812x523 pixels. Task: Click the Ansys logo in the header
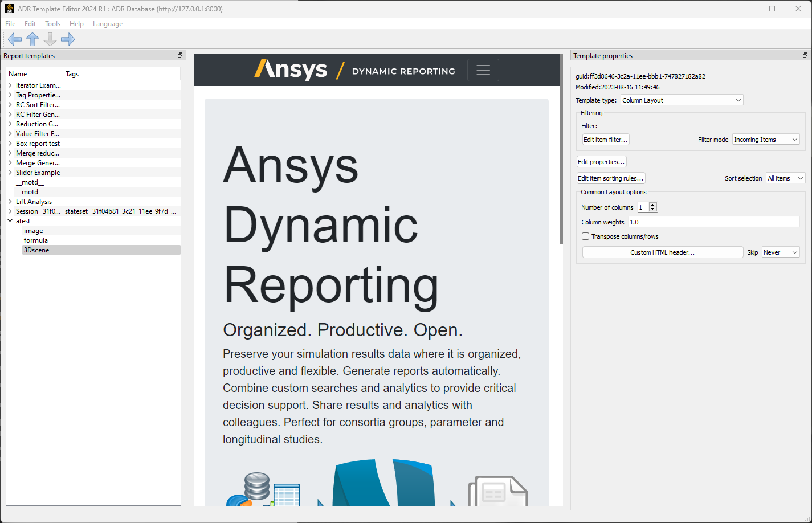click(291, 70)
